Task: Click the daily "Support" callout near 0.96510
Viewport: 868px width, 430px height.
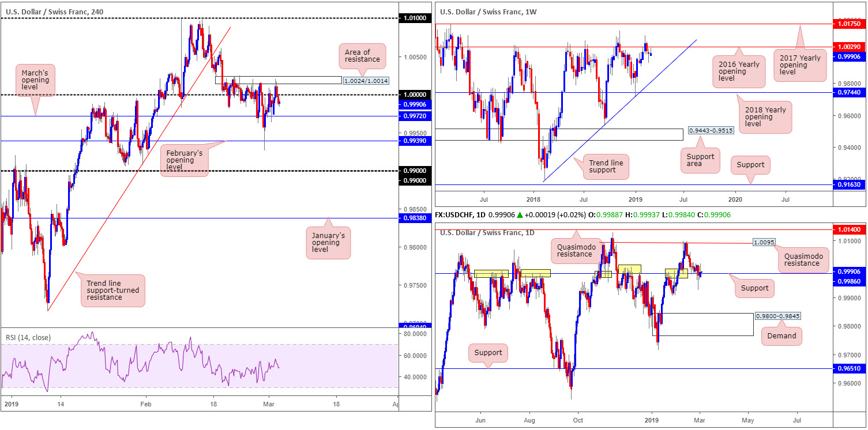Action: click(488, 353)
